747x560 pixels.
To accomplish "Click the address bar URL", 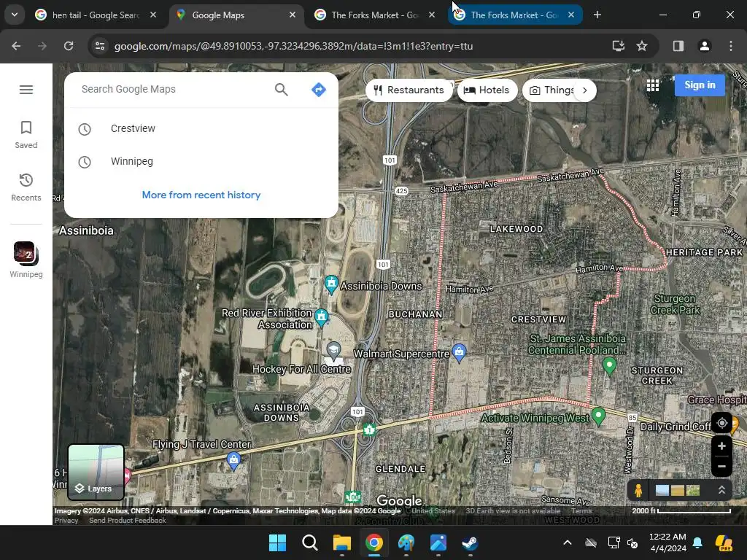I will [293, 46].
